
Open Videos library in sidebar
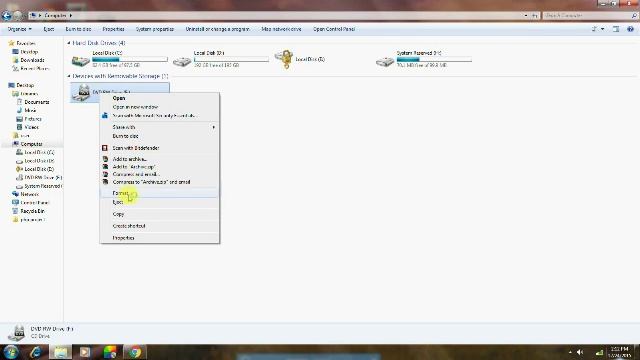[x=31, y=127]
